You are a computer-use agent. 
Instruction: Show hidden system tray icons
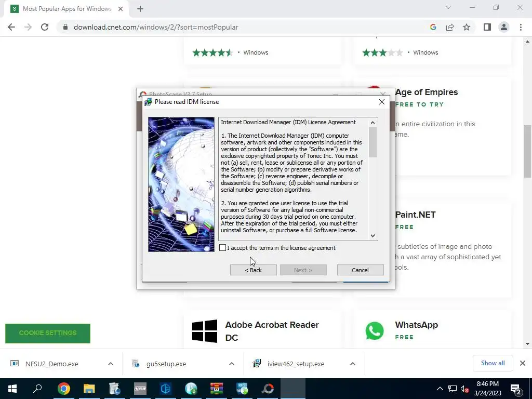pos(440,389)
